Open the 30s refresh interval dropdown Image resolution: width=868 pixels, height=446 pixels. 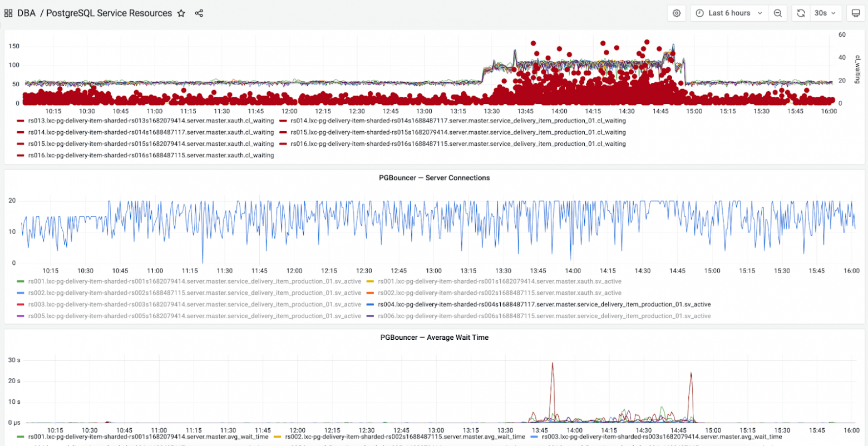pyautogui.click(x=825, y=13)
